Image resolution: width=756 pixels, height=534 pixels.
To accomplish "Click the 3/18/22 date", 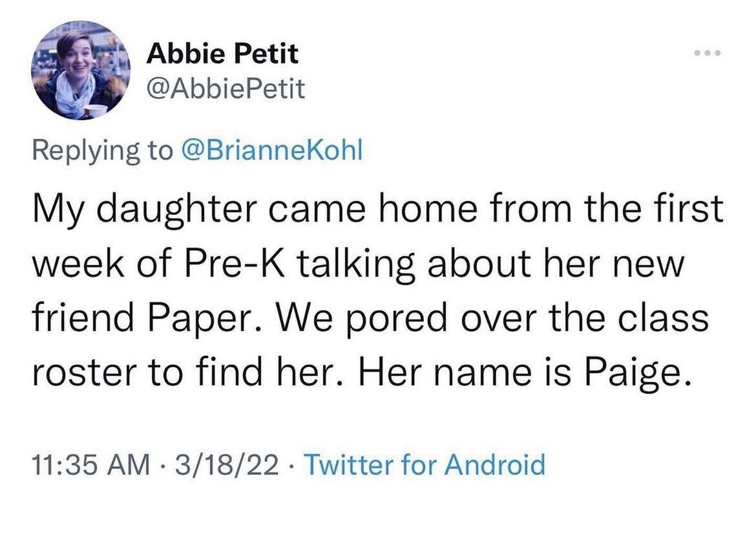I will (227, 465).
